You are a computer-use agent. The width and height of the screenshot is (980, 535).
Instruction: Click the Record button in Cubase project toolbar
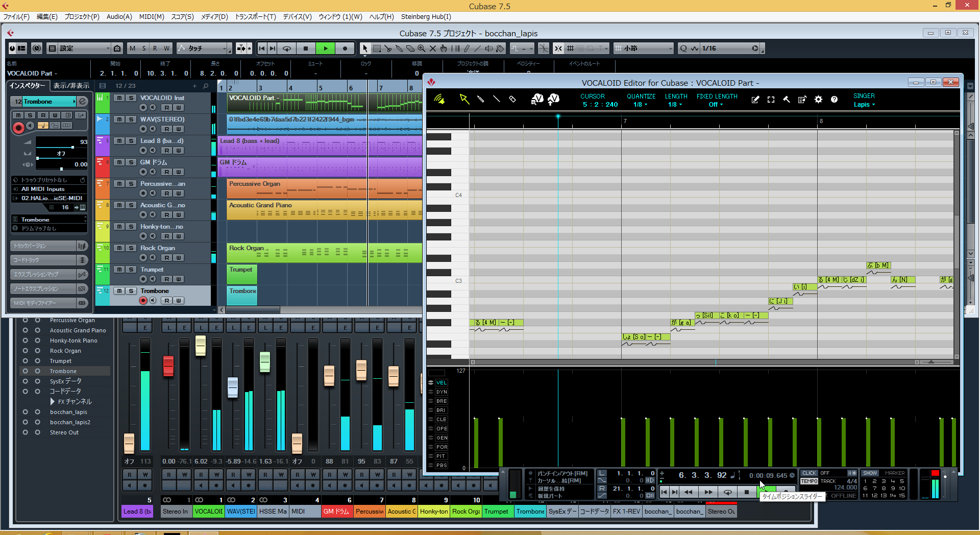[345, 48]
